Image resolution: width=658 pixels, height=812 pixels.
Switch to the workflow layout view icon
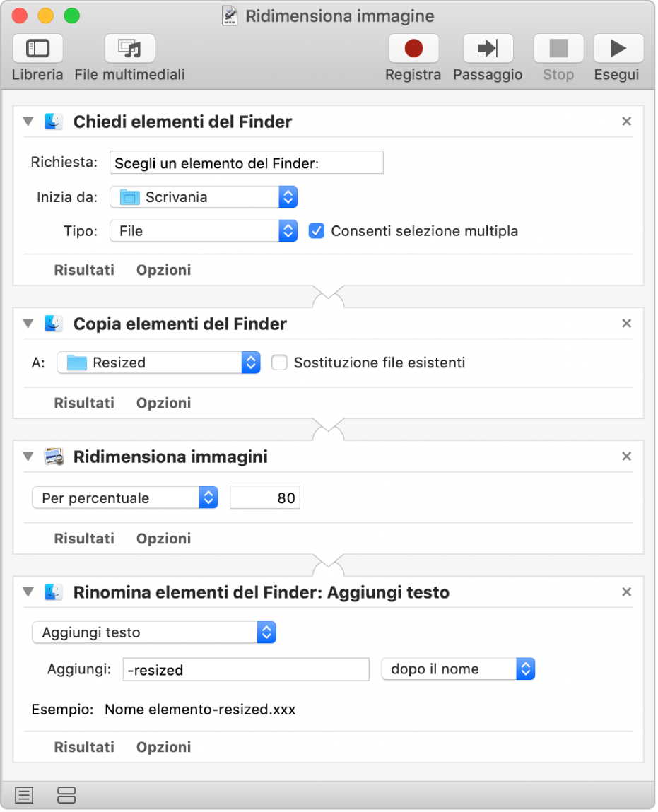point(66,795)
